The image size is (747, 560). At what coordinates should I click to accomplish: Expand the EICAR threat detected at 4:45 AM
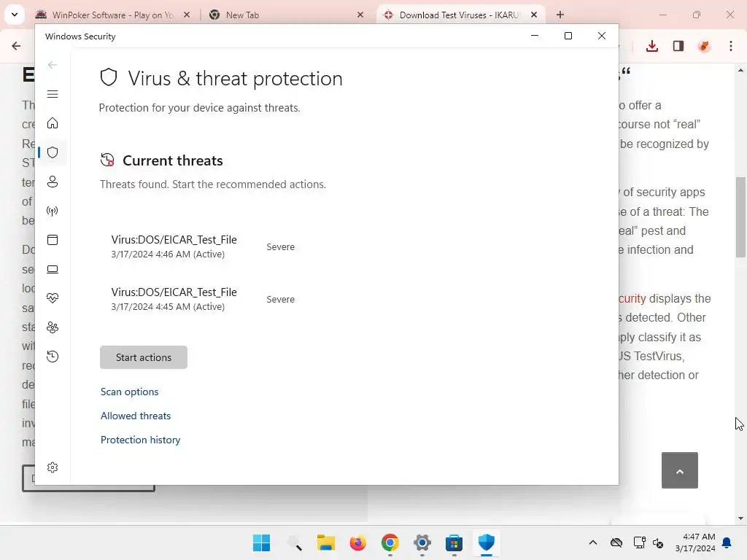coord(203,299)
